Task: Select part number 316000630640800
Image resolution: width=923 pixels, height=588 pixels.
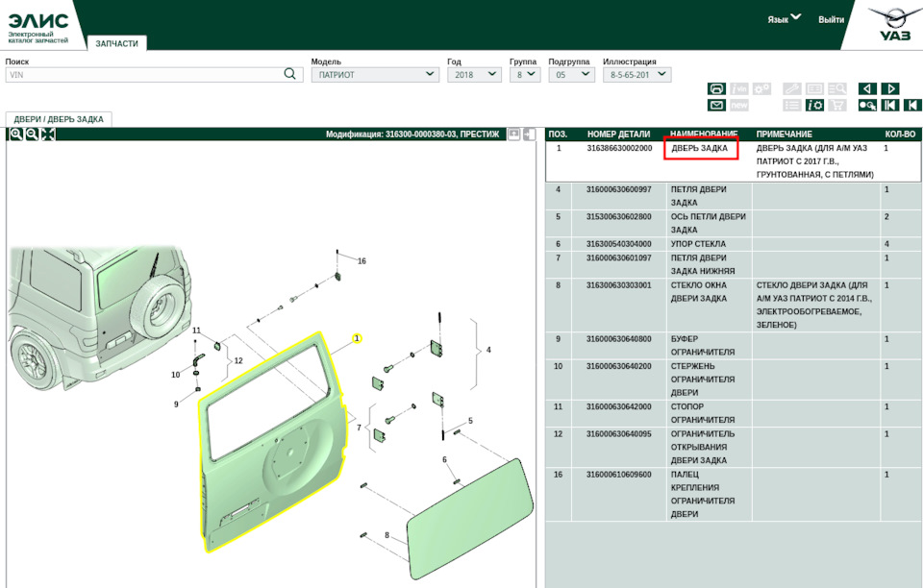Action: pos(619,339)
